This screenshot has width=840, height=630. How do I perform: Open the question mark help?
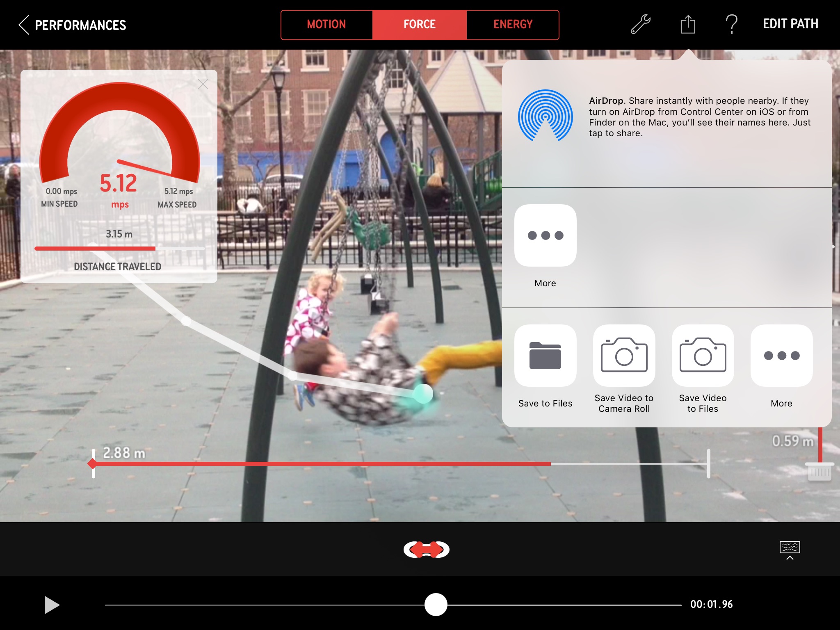(731, 24)
